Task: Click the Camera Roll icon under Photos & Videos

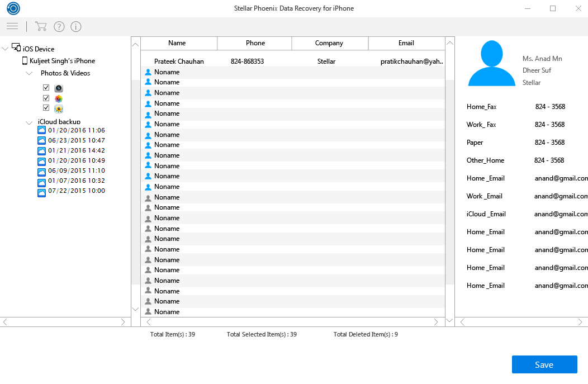Action: click(59, 88)
